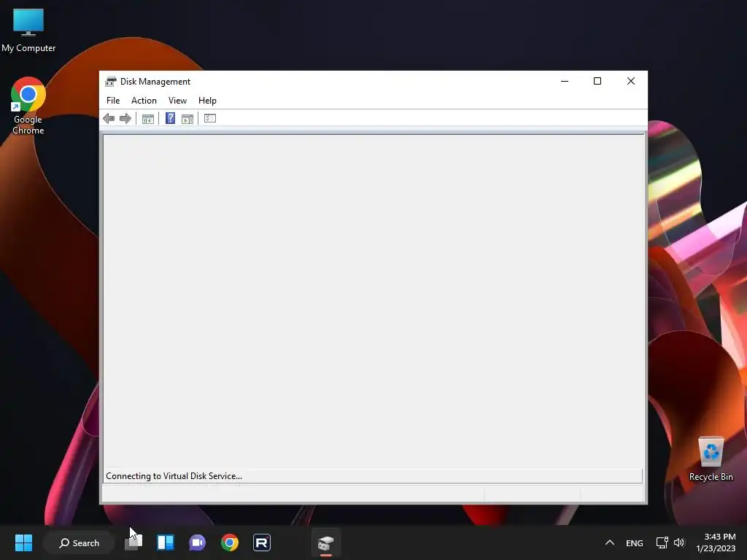This screenshot has height=560, width=747.
Task: Click the taskbar Search box
Action: click(x=79, y=542)
